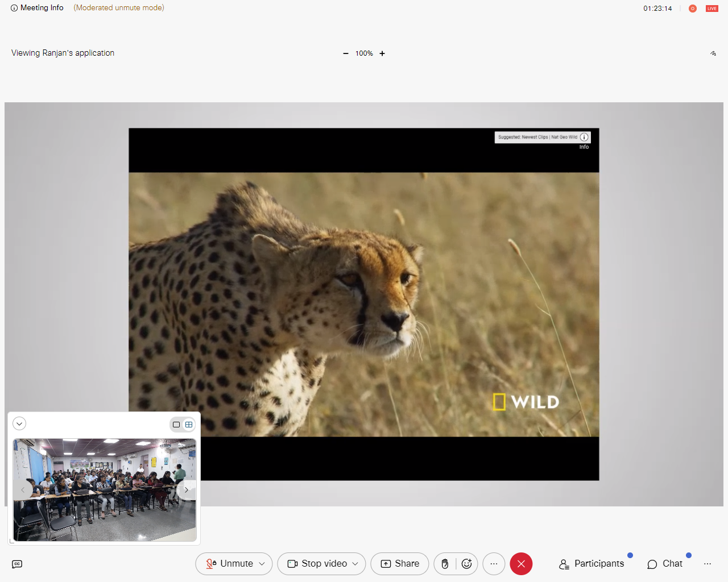This screenshot has height=582, width=728.
Task: Expand video options next to Stop video
Action: tap(355, 564)
